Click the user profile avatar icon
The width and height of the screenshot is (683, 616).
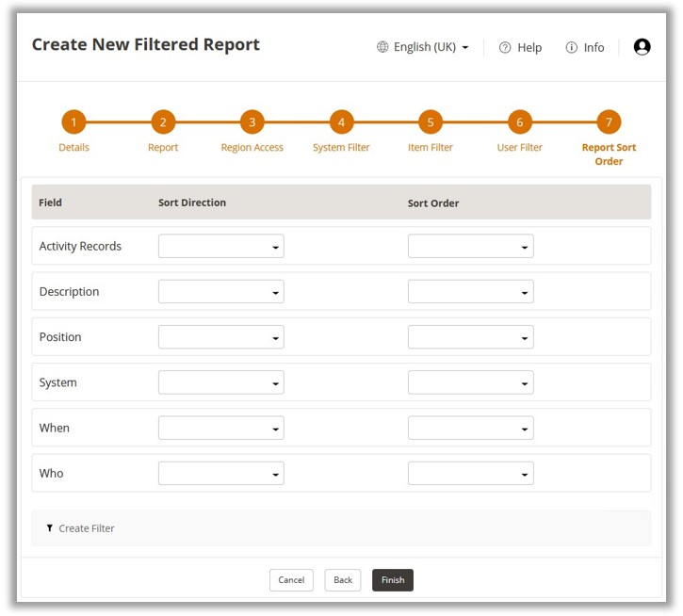click(642, 47)
